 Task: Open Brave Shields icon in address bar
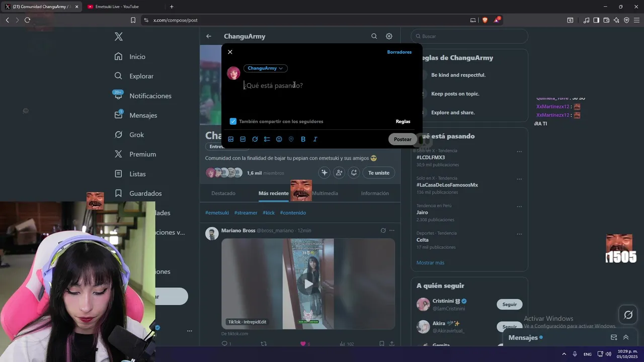(485, 20)
